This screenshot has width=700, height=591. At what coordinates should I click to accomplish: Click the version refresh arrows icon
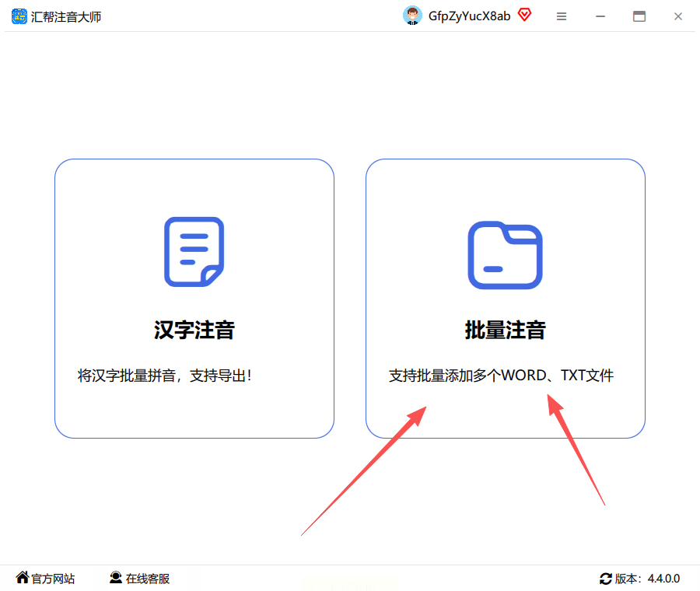[605, 579]
